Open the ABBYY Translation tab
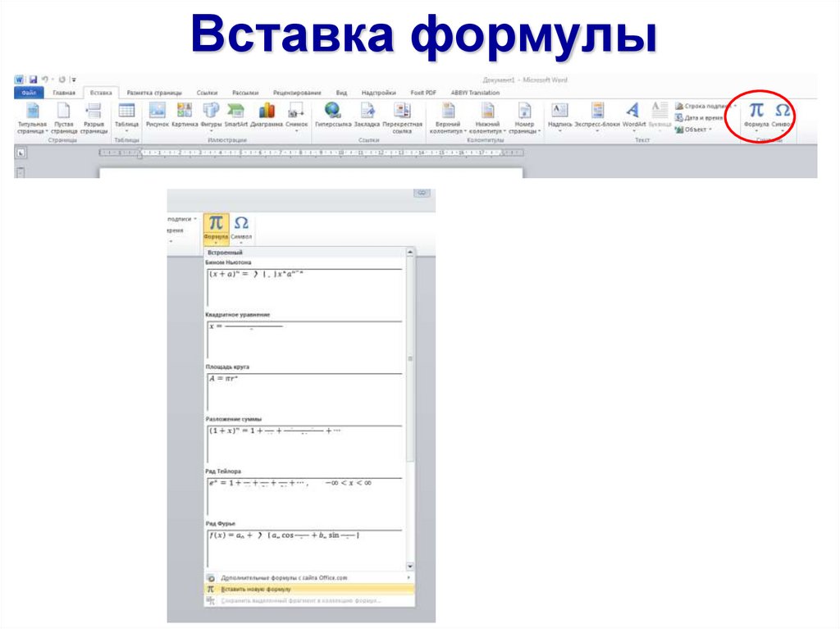The image size is (840, 629). [x=475, y=93]
